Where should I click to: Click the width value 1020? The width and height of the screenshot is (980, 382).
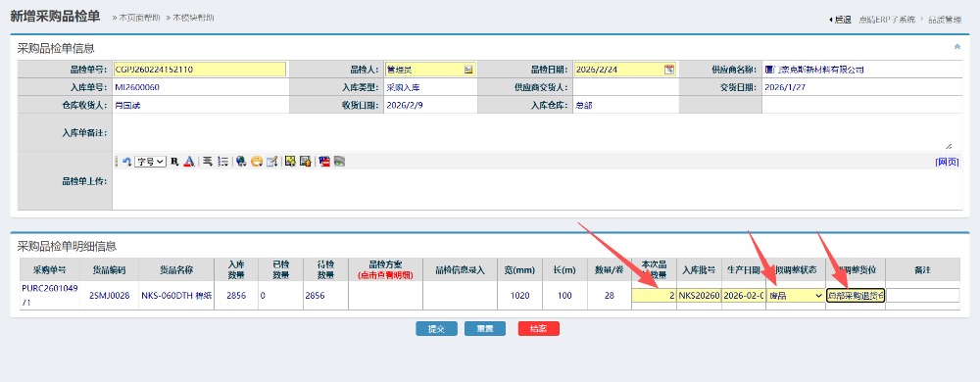(x=520, y=296)
